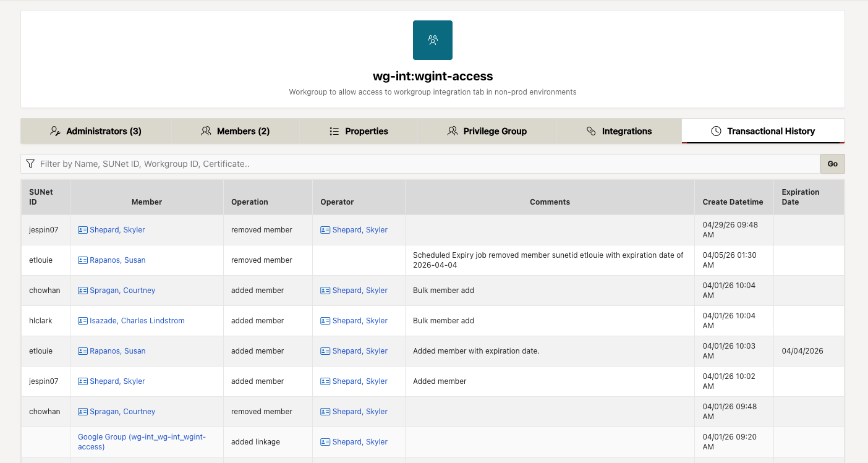Open the Properties tab
This screenshot has height=463, width=868.
[359, 131]
